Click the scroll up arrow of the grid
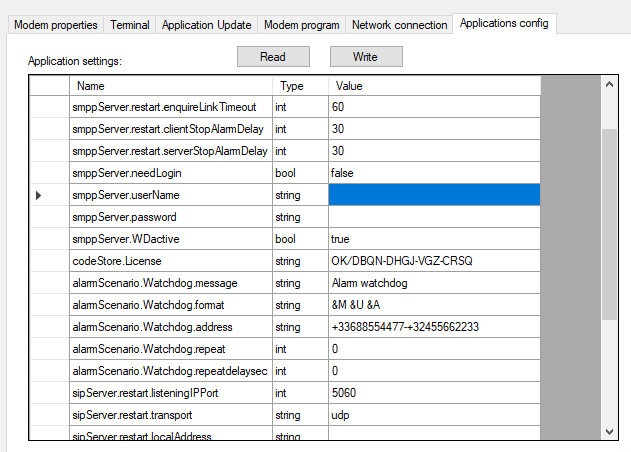The image size is (631, 452). tap(610, 86)
